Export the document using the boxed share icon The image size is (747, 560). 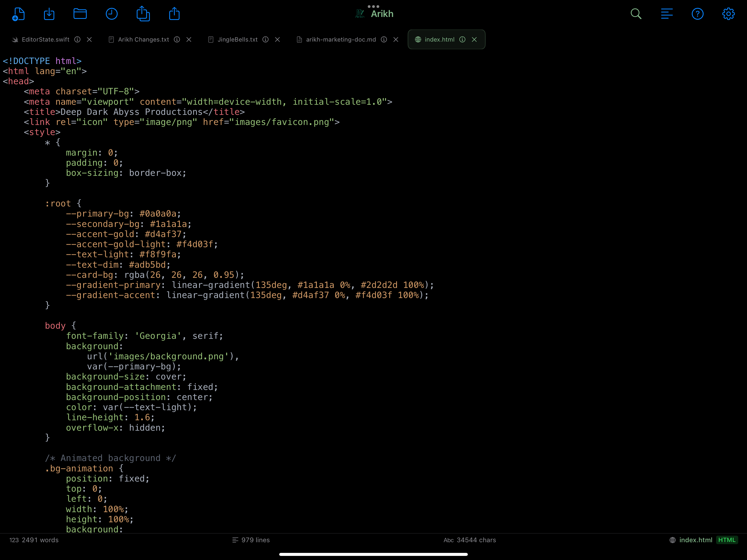click(143, 14)
